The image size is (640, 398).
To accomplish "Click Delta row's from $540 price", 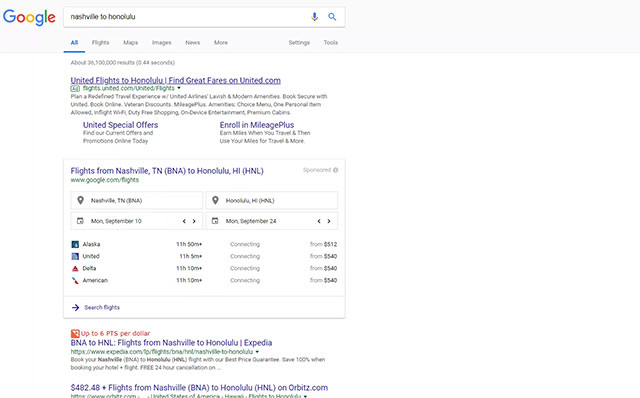I will pyautogui.click(x=323, y=268).
